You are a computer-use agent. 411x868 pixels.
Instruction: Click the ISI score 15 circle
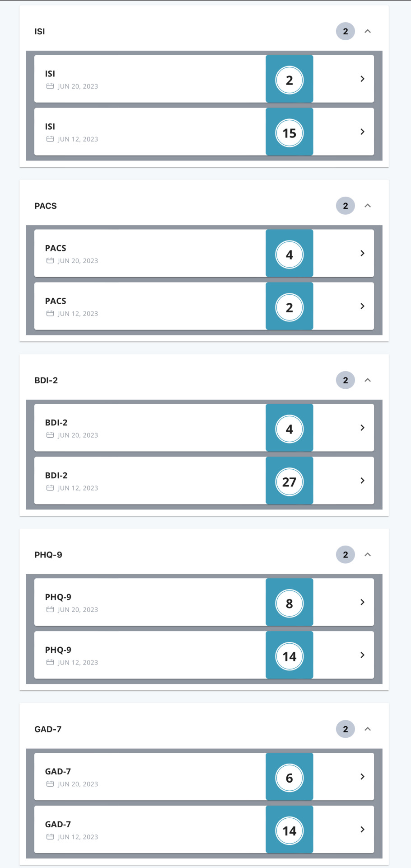click(x=290, y=133)
